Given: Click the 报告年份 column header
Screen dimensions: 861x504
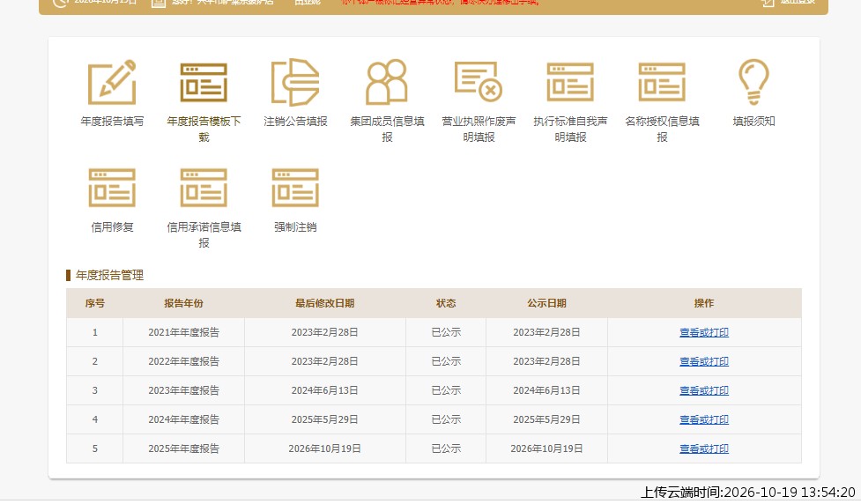Looking at the screenshot, I should point(183,303).
